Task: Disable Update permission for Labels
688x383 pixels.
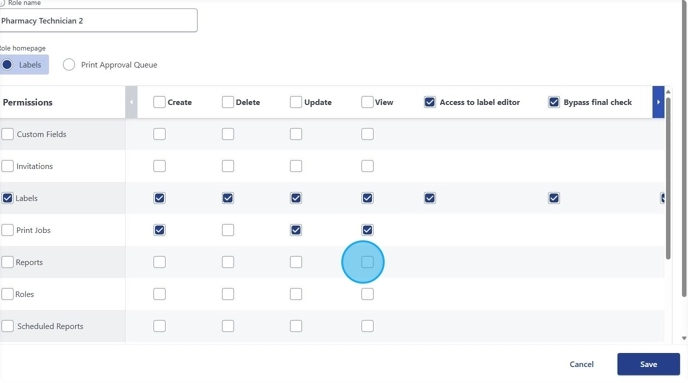Action: click(x=296, y=198)
